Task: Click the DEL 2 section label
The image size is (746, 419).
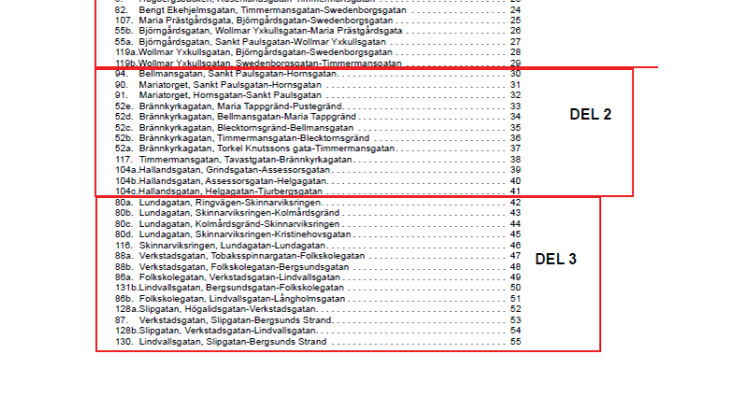Action: click(x=590, y=114)
